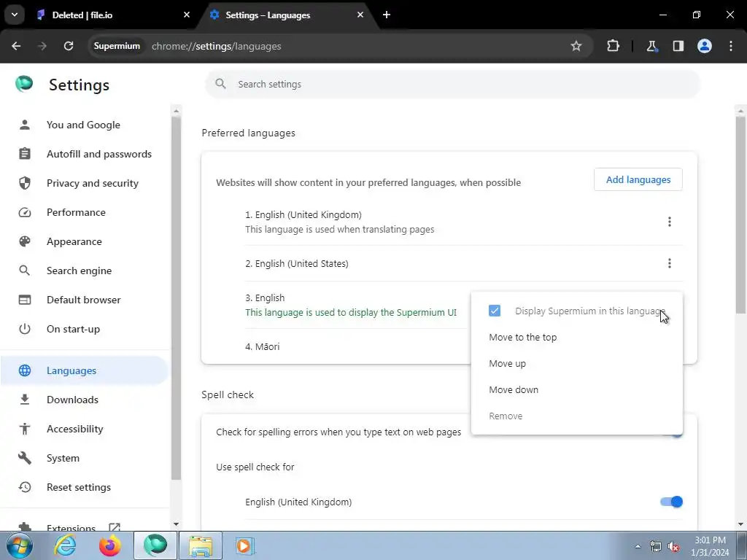Reload the current page
Image resolution: width=747 pixels, height=560 pixels.
(x=69, y=46)
